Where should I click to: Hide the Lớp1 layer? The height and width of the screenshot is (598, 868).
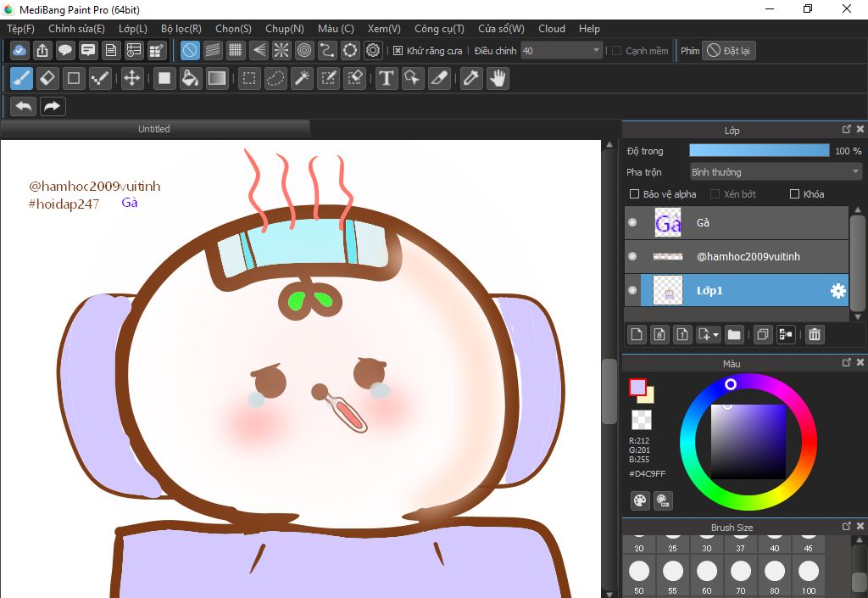pyautogui.click(x=632, y=291)
